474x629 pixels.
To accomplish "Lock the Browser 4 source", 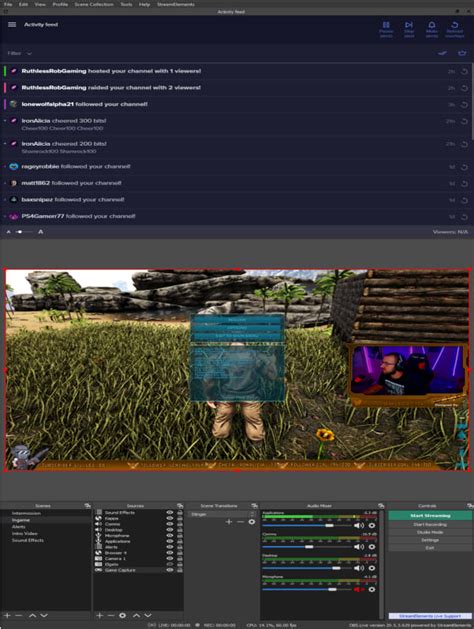I will click(179, 553).
